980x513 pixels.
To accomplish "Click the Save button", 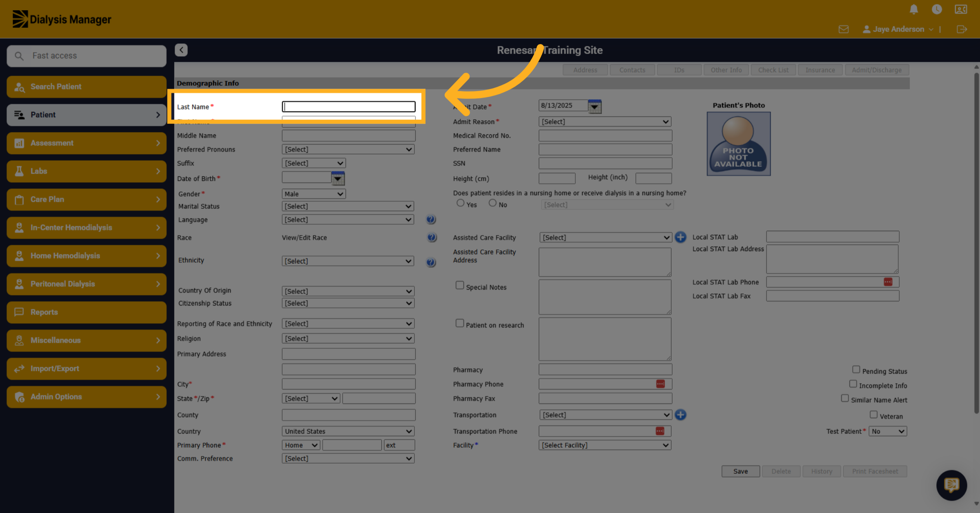I will click(x=740, y=471).
